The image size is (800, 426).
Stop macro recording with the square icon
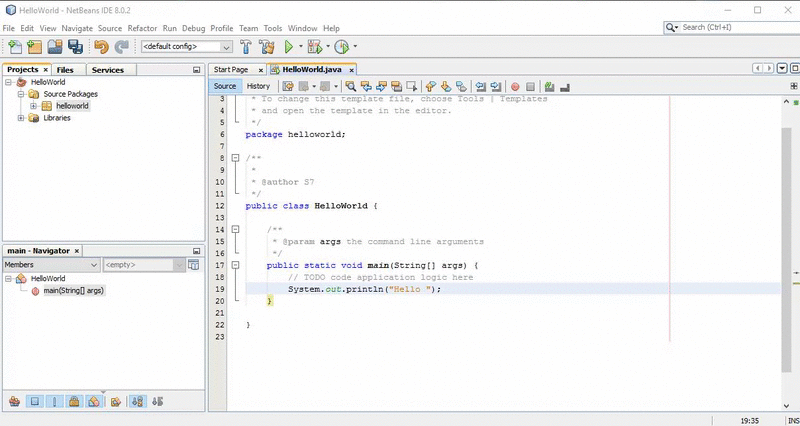(530, 87)
